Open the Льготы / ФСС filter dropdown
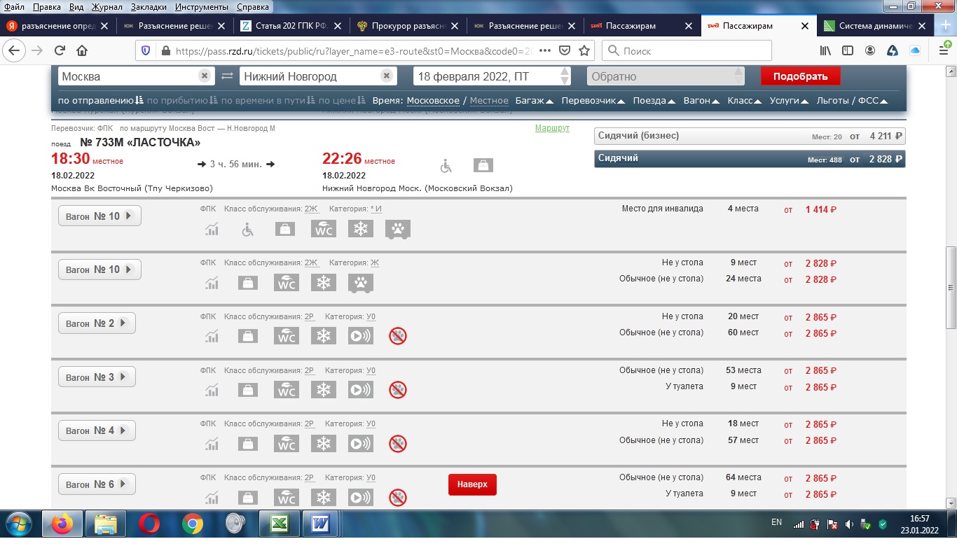 click(x=852, y=101)
